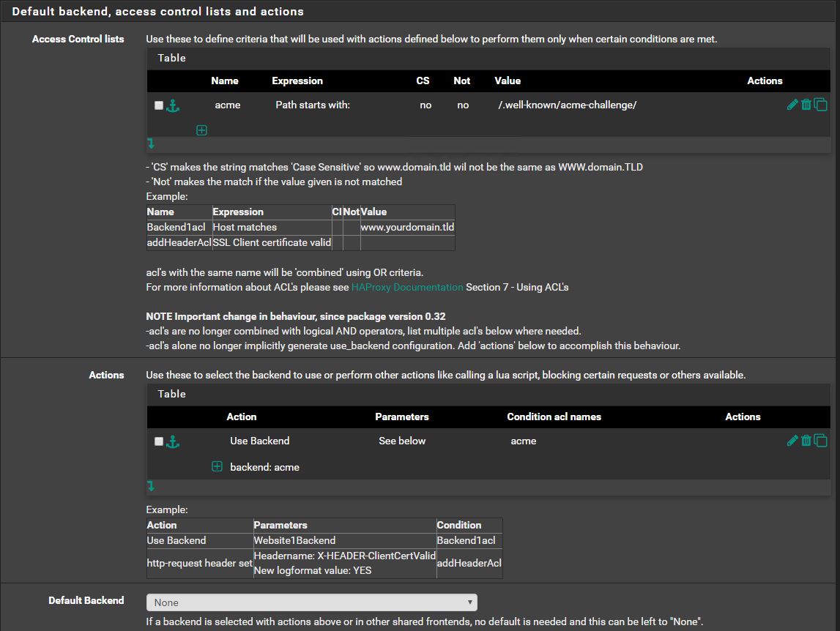The width and height of the screenshot is (840, 631).
Task: Edit the acme ACL entry with pencil icon
Action: [x=792, y=105]
